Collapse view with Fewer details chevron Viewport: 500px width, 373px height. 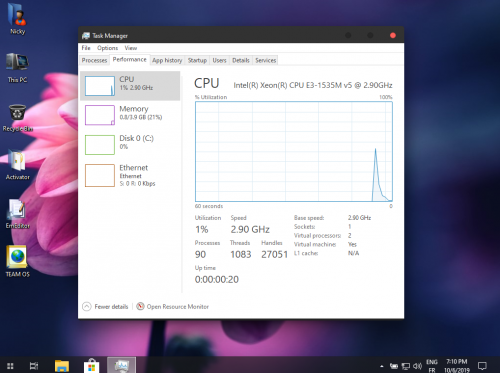(87, 306)
